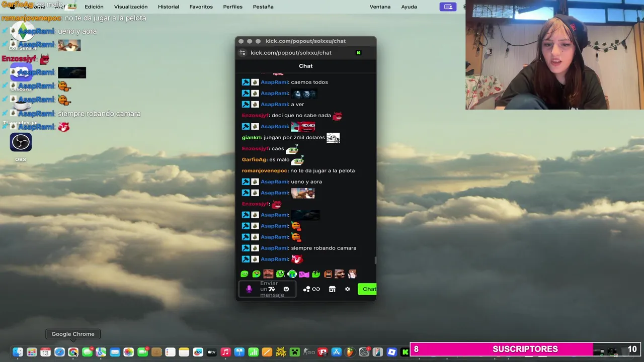Click the Enviar un mensaje input field
Screen dimensions: 644x362
267,289
